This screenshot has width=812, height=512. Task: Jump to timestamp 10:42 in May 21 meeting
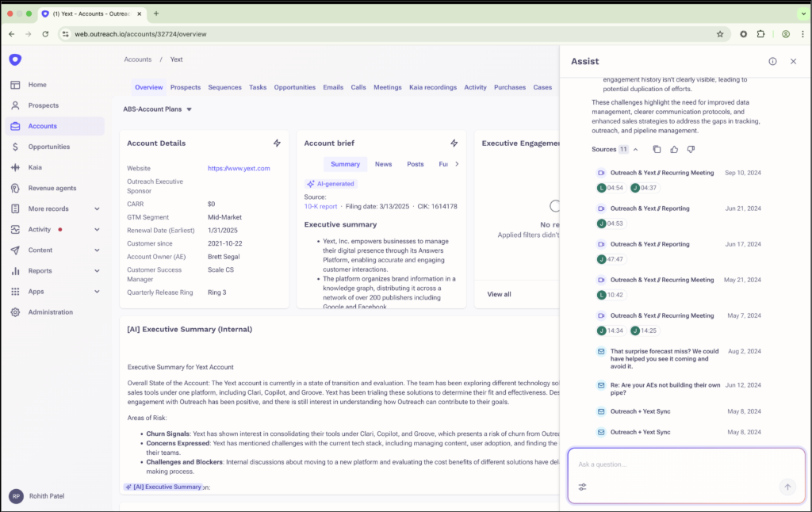(610, 295)
